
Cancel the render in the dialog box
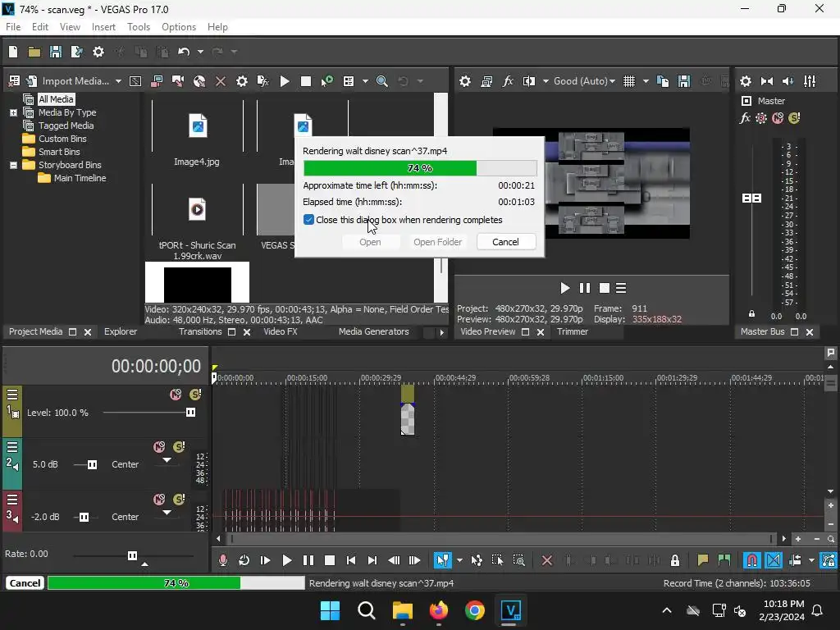point(505,242)
